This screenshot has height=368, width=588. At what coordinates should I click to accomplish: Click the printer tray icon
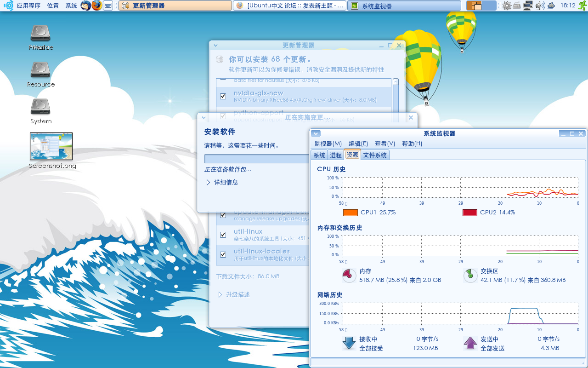tap(517, 6)
